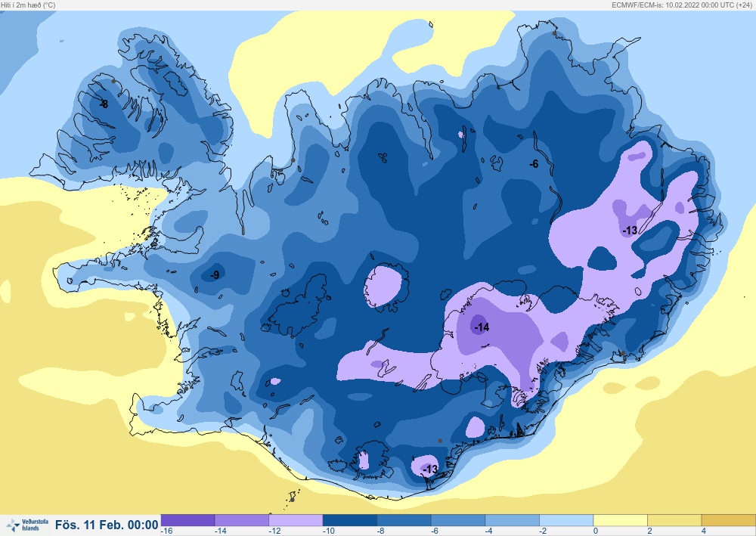Select the darkest purple -16 to -14 legend swatch
Image resolution: width=756 pixels, height=536 pixels.
(187, 520)
